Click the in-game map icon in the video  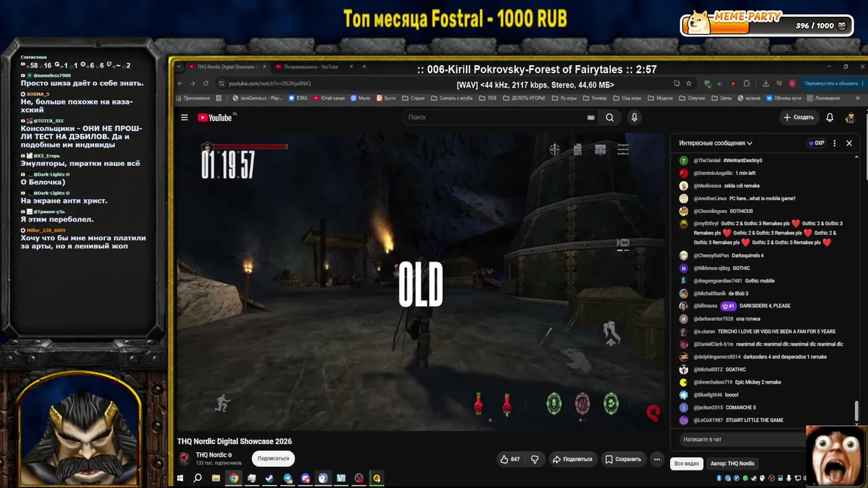click(600, 150)
